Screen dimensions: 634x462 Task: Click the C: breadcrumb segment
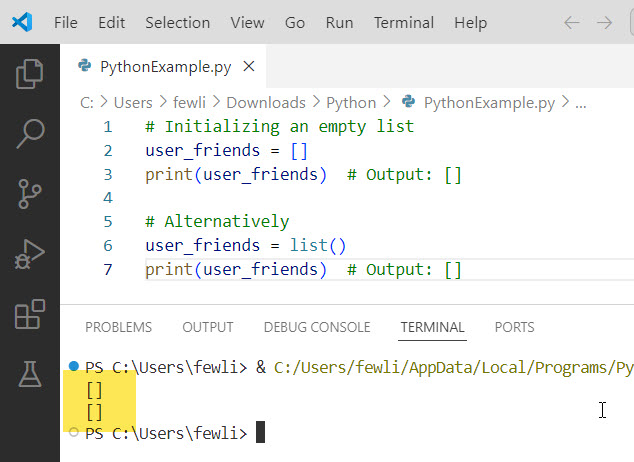pos(87,103)
